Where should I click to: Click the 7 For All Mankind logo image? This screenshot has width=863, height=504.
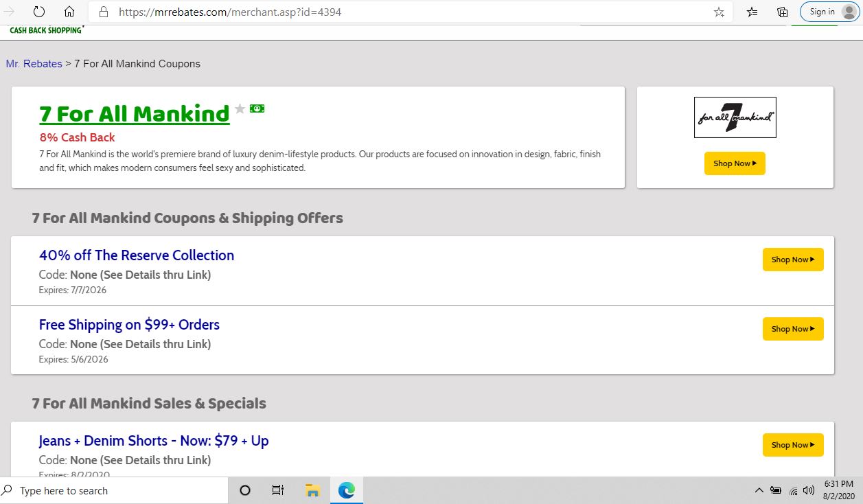735,117
